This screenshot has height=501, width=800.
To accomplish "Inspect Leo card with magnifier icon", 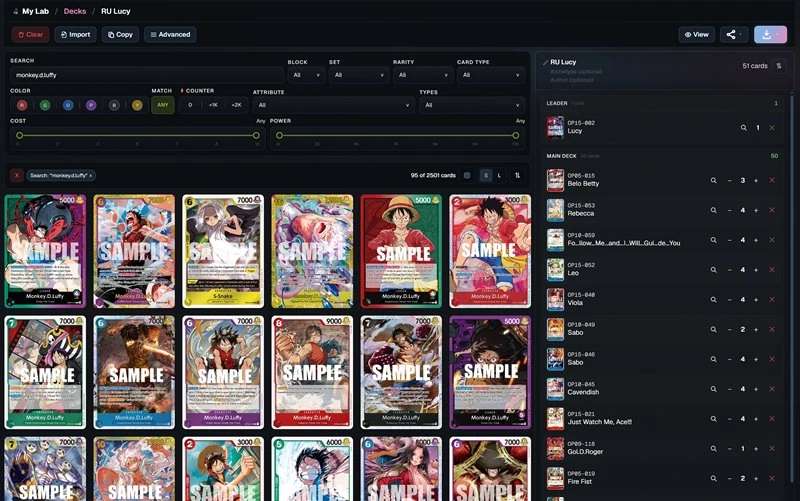I will pos(713,270).
